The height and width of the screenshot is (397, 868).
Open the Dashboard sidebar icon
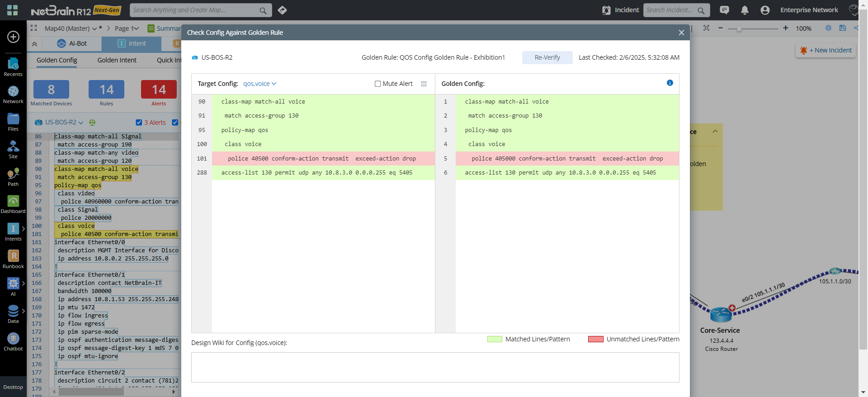pos(13,202)
